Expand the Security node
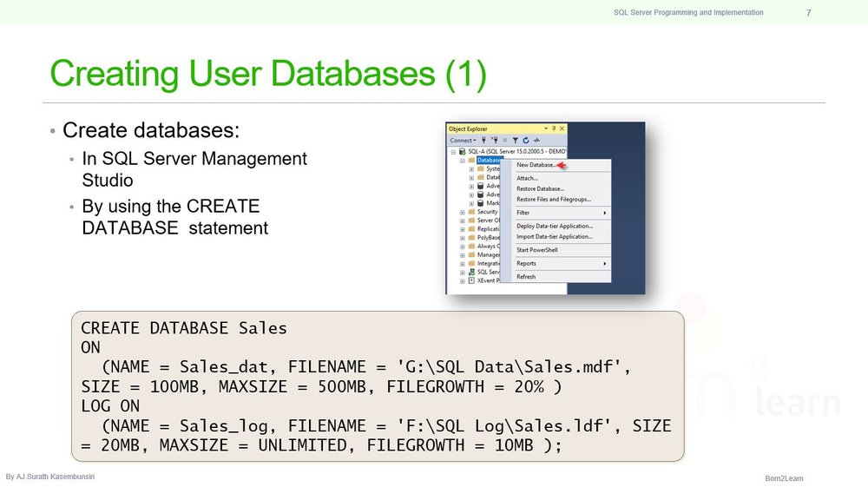Screen dimensions: 868x487 coord(463,213)
